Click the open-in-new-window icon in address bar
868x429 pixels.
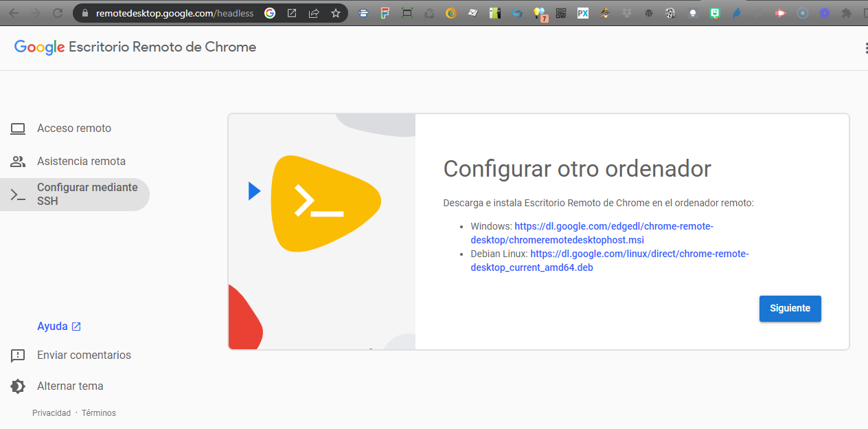[x=292, y=13]
